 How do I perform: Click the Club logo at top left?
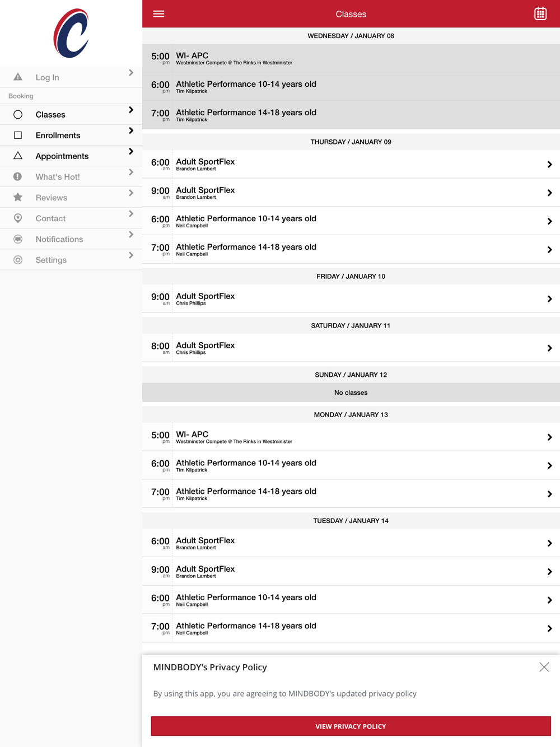[71, 34]
